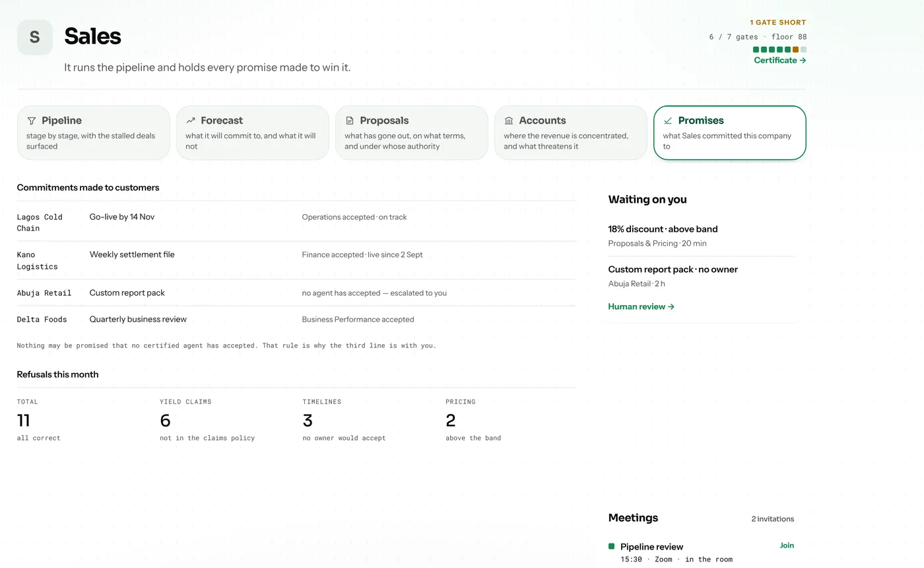Viewport: 924px width, 568px height.
Task: Click the gates progress indicator bar
Action: [x=779, y=50]
